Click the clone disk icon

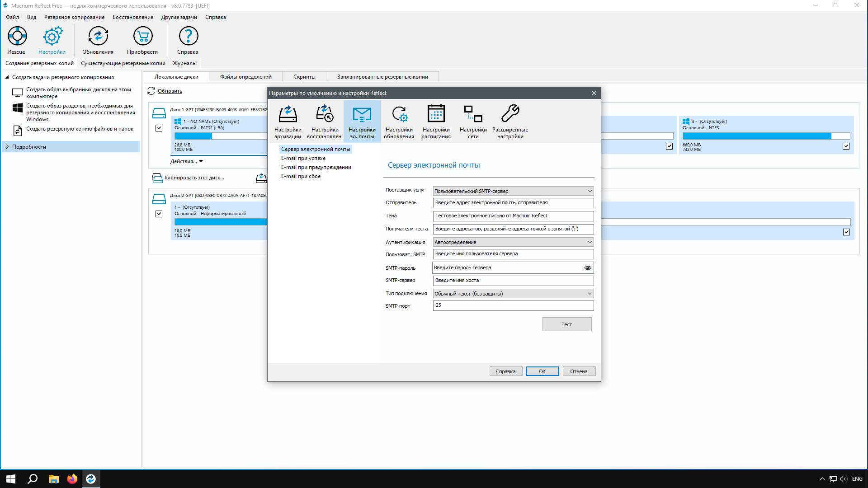pos(157,178)
